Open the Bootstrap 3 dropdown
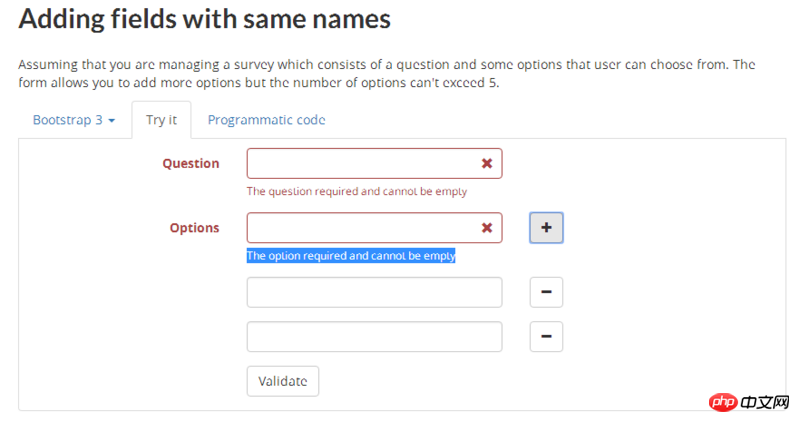The image size is (800, 422). pyautogui.click(x=74, y=120)
